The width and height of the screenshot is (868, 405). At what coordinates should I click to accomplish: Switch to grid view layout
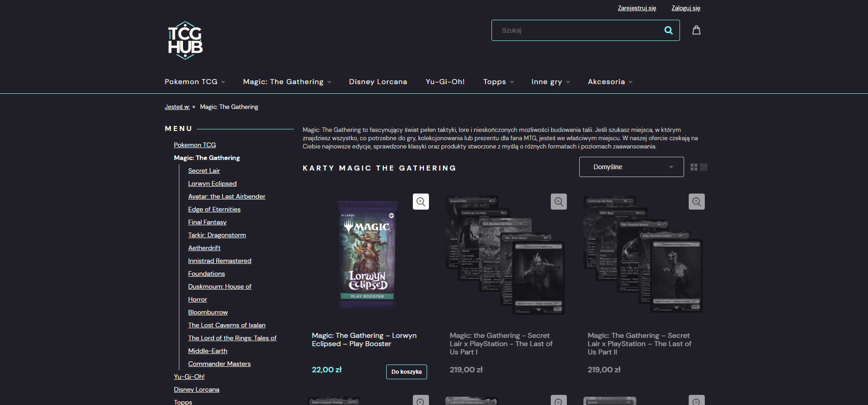(x=694, y=167)
